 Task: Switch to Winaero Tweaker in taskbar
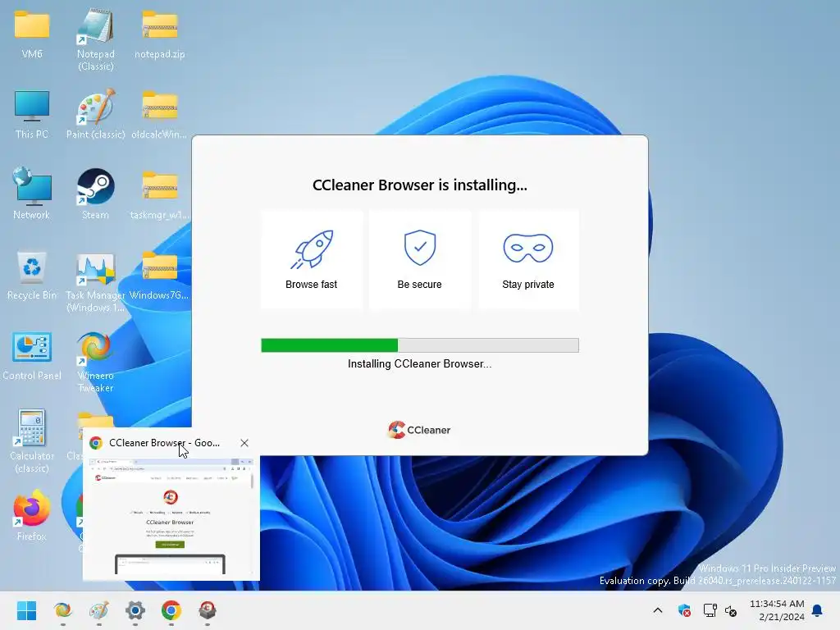62,610
